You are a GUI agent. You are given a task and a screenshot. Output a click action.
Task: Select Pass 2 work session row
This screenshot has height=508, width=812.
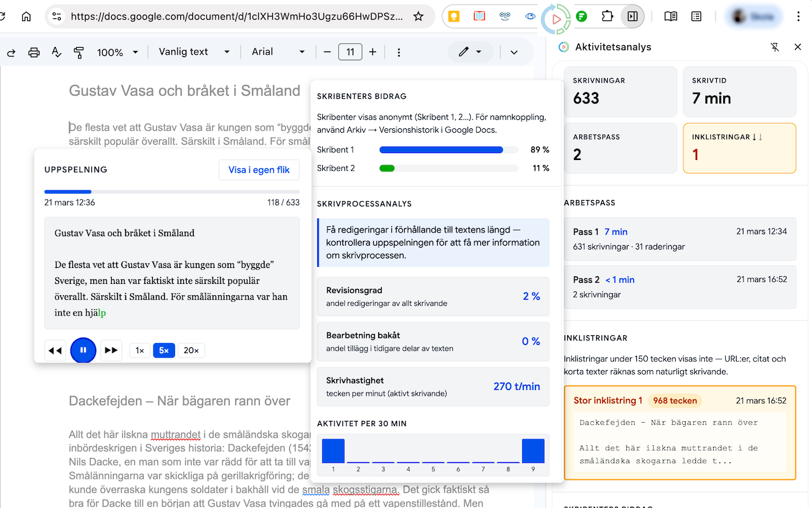(x=679, y=286)
